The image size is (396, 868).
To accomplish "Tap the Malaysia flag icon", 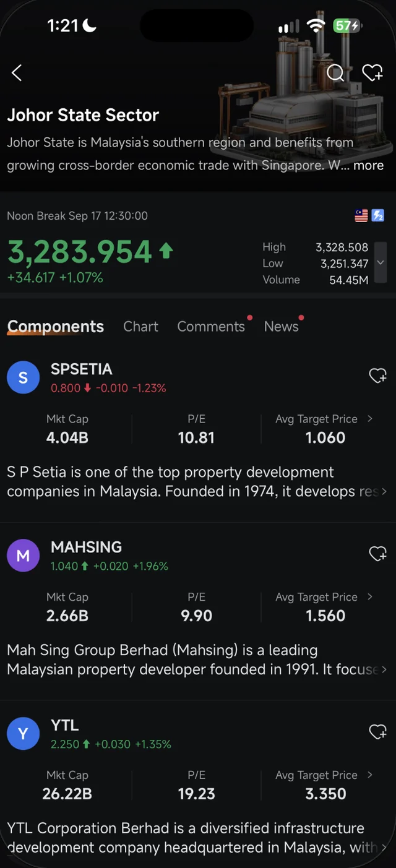I will pyautogui.click(x=361, y=215).
